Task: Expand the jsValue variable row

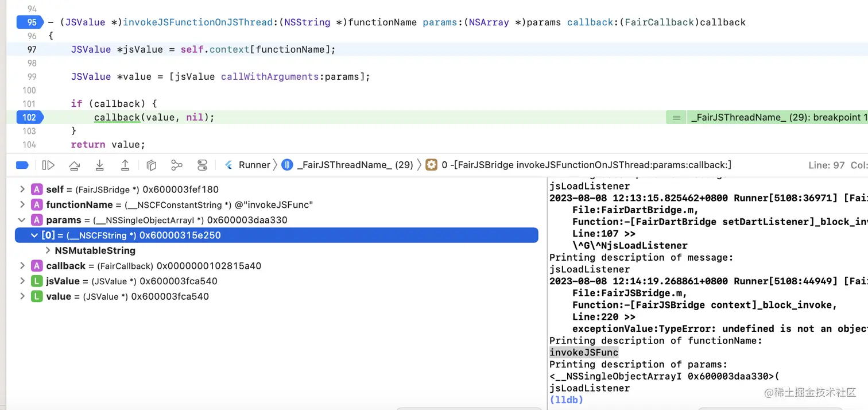Action: tap(22, 281)
